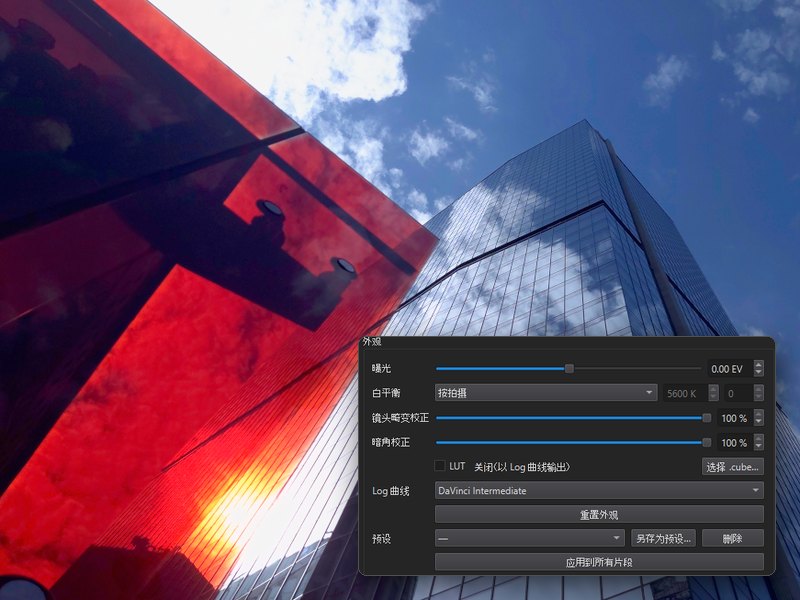Click the 0.00 EV exposure value field
Viewport: 800px width, 600px height.
[730, 368]
